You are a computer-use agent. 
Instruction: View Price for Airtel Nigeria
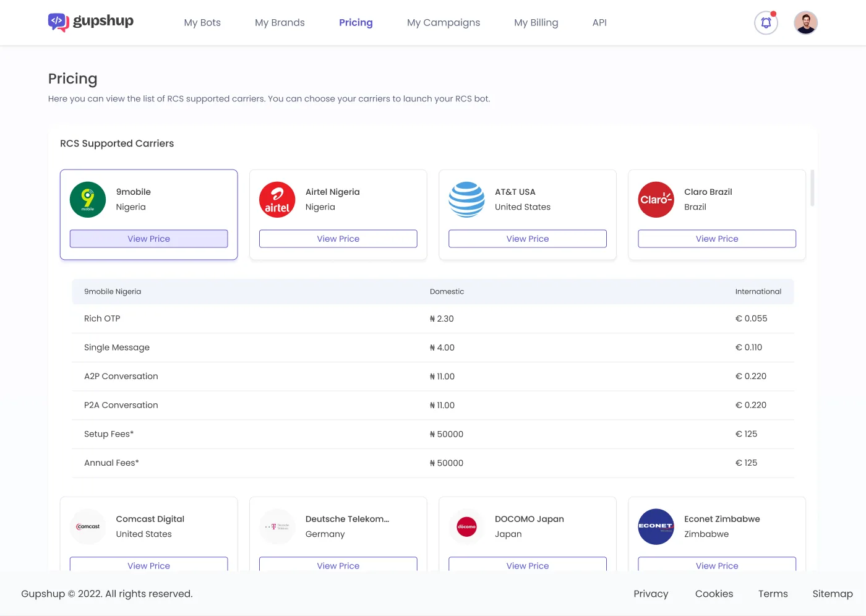[x=338, y=239]
